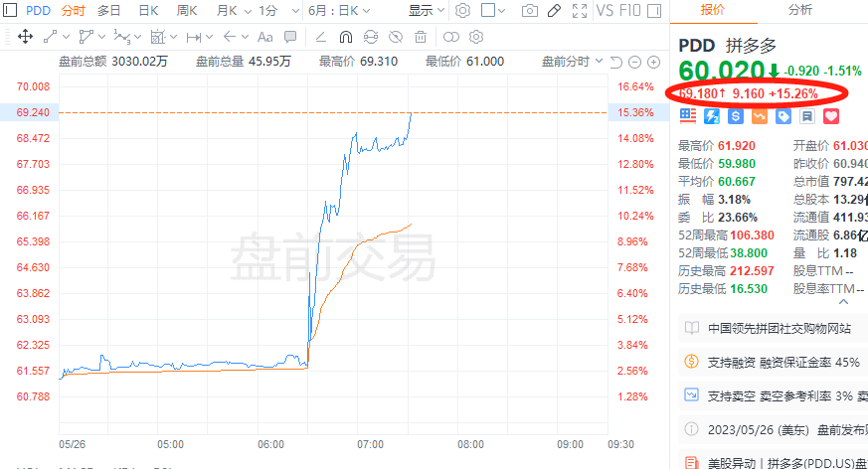Toggle hide-drawings eye icon

(x=396, y=37)
